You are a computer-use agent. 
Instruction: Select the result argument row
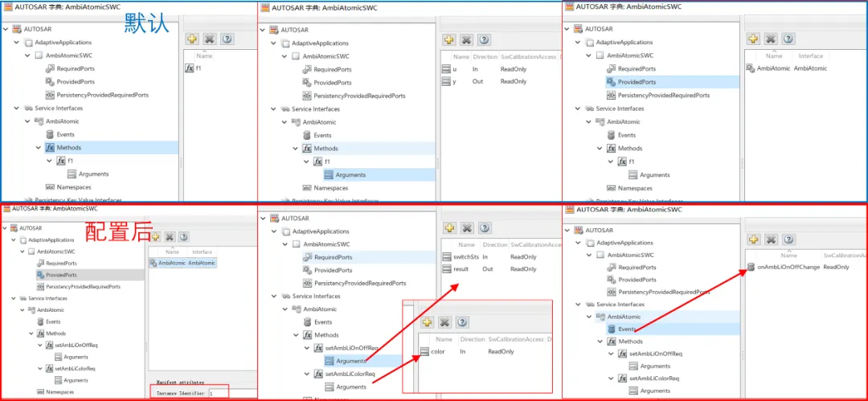502,269
